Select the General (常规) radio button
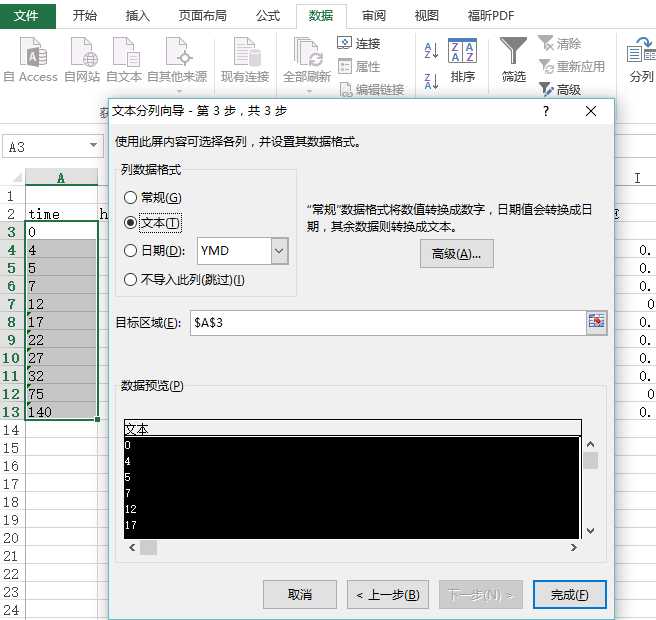This screenshot has height=620, width=656. click(x=131, y=197)
